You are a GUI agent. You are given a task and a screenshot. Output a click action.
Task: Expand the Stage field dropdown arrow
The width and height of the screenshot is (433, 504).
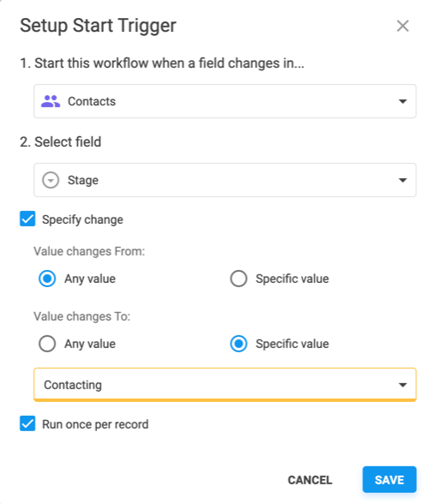click(402, 180)
